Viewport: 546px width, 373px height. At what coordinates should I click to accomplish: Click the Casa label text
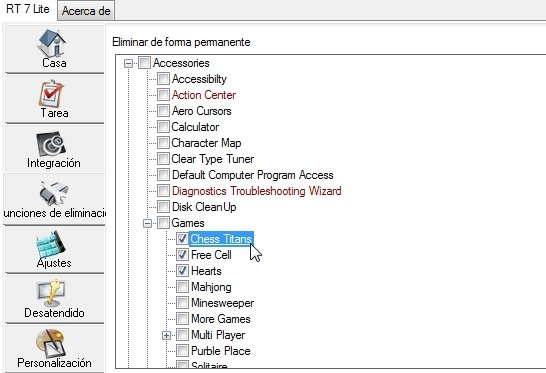[x=54, y=63]
